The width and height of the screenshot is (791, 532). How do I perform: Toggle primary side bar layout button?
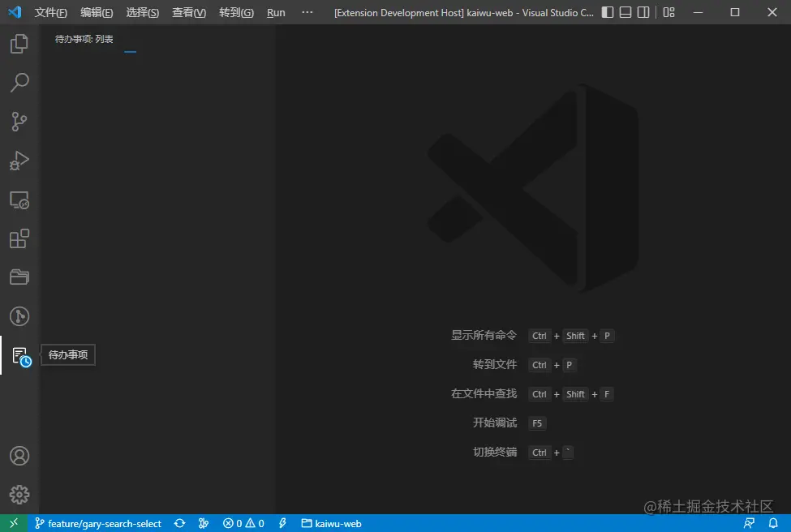click(x=608, y=13)
